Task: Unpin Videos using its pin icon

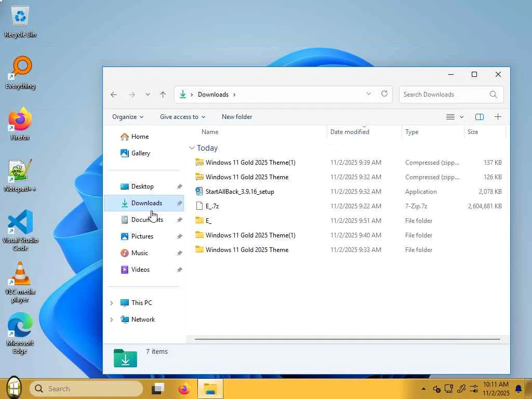Action: (179, 270)
